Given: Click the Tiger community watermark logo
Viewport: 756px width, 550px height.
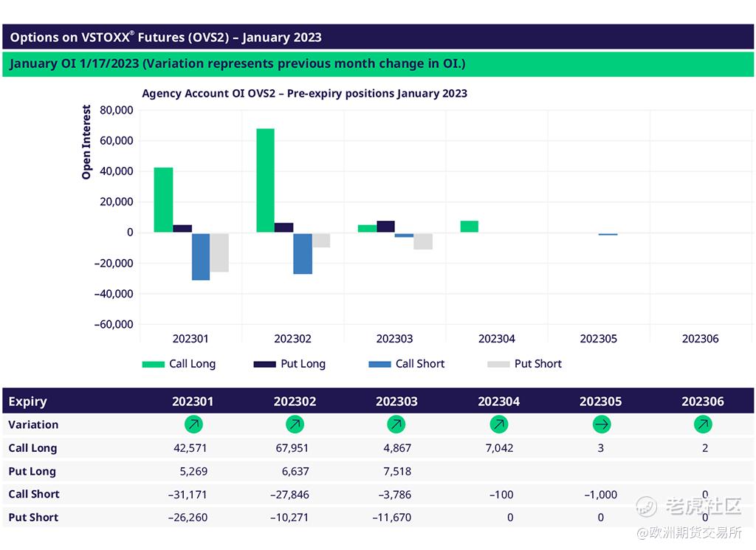Looking at the screenshot, I should click(647, 506).
